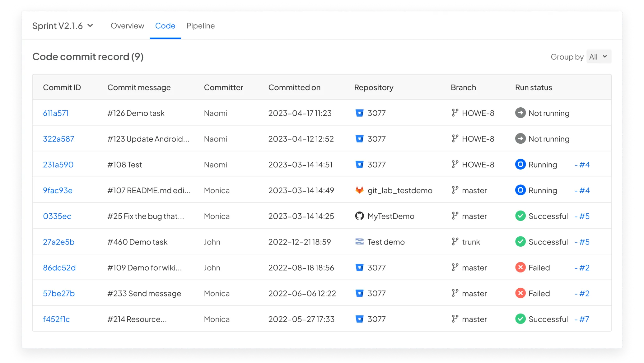Click Successful checkmark icon for commit f452f1c
This screenshot has height=363, width=644.
point(520,319)
